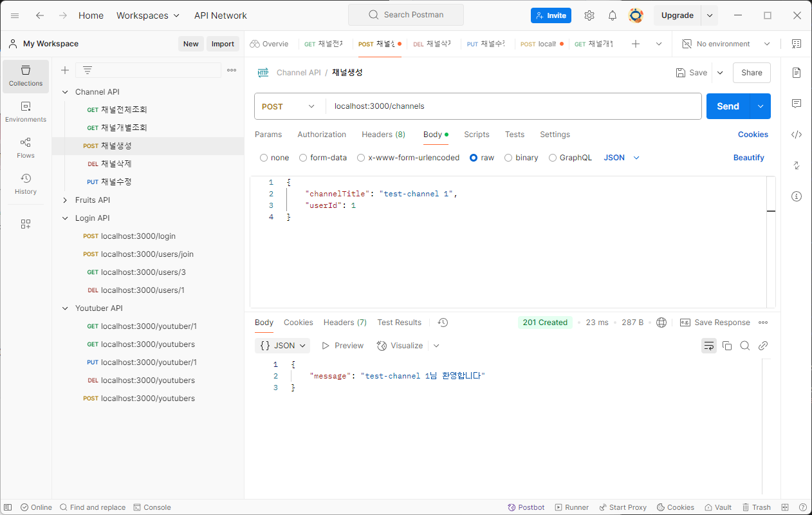Open the hamburger menu icon
Screen dimensions: 812x515
[x=15, y=15]
